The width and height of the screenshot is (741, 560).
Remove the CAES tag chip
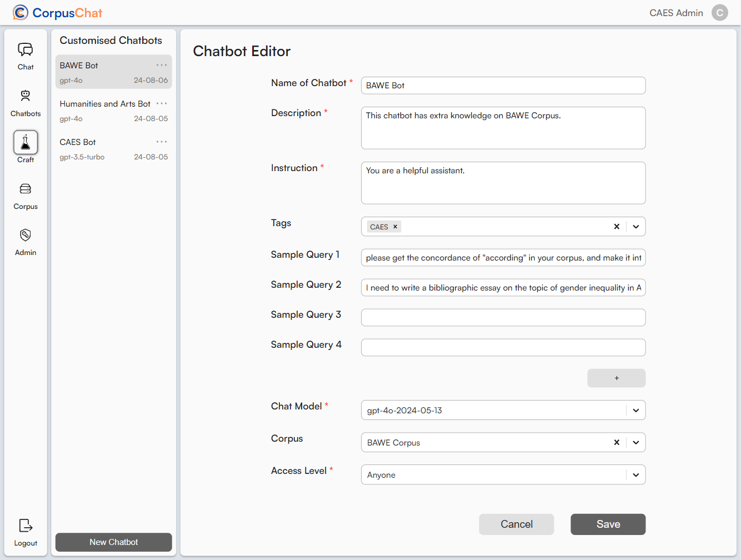tap(395, 227)
